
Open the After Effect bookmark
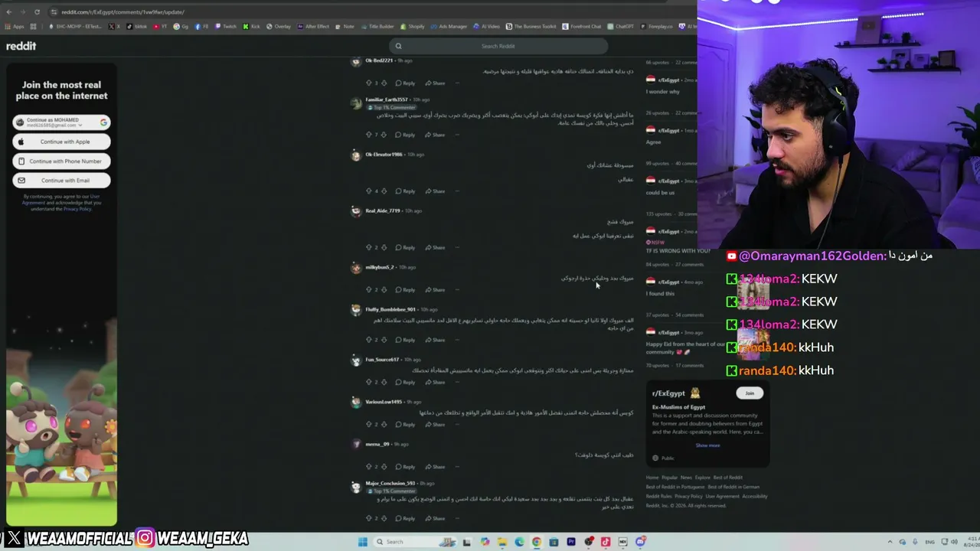click(x=314, y=27)
